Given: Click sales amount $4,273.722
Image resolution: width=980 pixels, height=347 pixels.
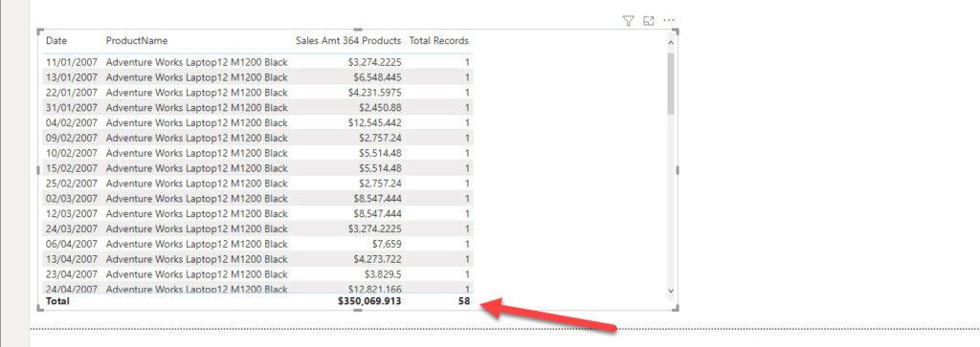Looking at the screenshot, I should pos(377,259).
